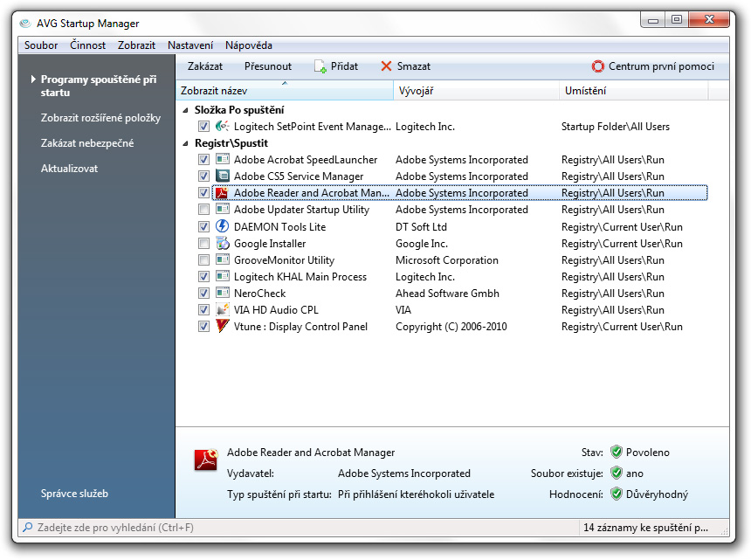
Task: Click the Adobe Acrobat SpeedLauncher row icon
Action: [x=222, y=160]
